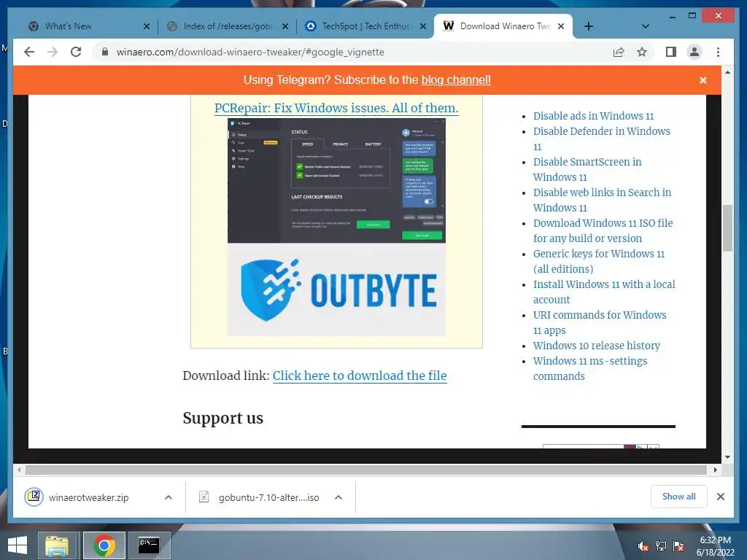Switch to the What's New tab
747x560 pixels.
81,26
